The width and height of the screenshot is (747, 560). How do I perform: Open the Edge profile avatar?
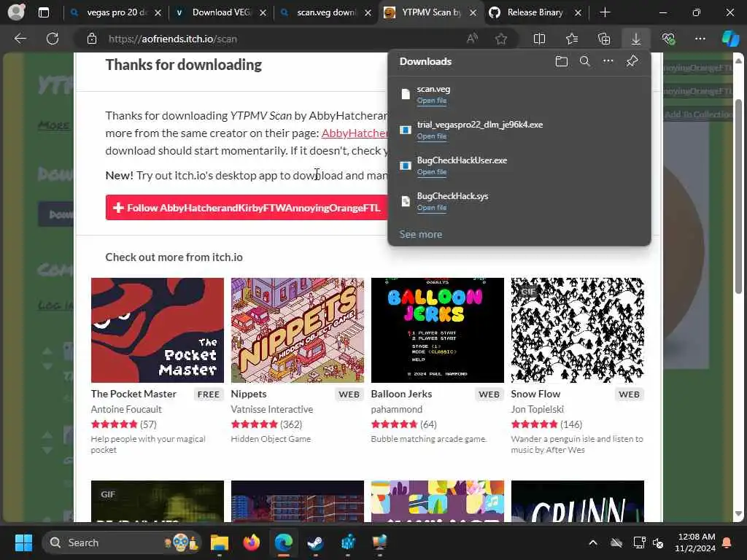point(16,12)
